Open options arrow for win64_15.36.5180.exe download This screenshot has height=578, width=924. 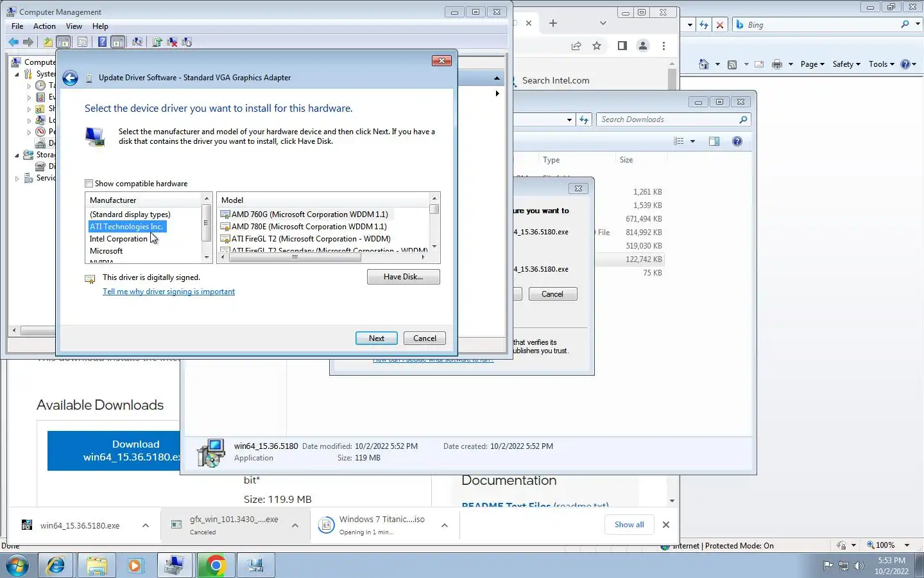click(x=146, y=525)
